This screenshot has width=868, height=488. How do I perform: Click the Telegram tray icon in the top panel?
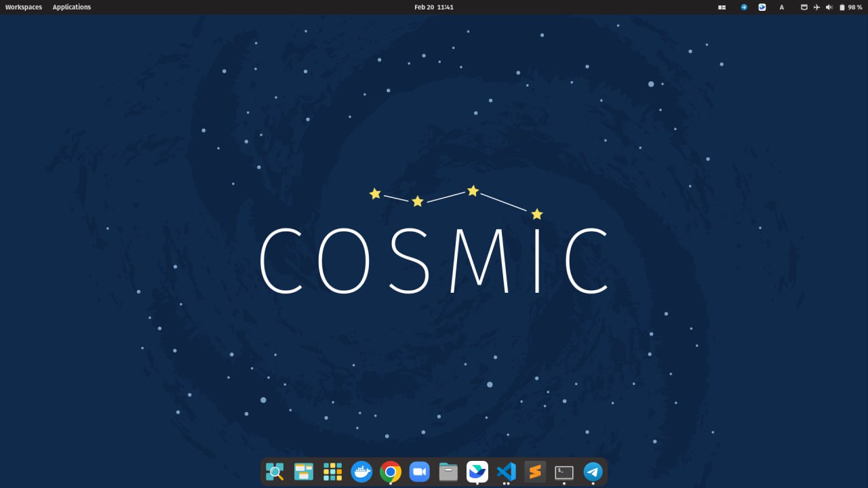[744, 7]
